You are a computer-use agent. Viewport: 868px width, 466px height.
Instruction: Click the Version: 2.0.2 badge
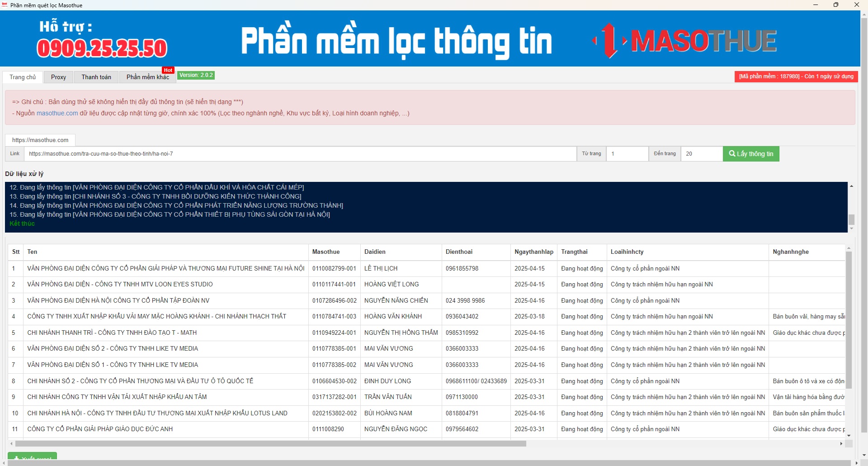point(196,75)
